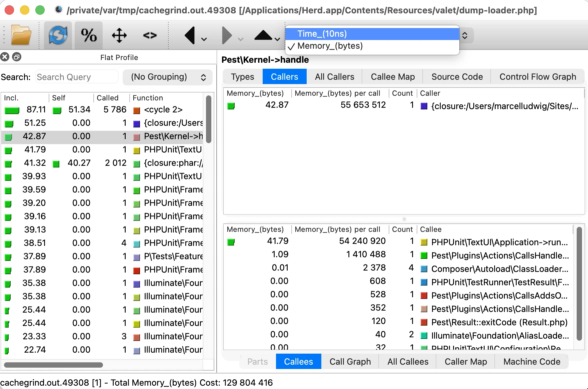Viewport: 588px width, 389px height.
Task: Select the Pest\Result::exitCode (Result.php) callee
Action: click(x=399, y=322)
